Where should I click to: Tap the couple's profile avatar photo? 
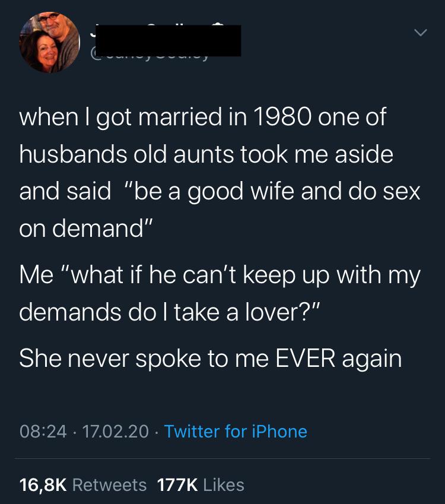point(49,42)
